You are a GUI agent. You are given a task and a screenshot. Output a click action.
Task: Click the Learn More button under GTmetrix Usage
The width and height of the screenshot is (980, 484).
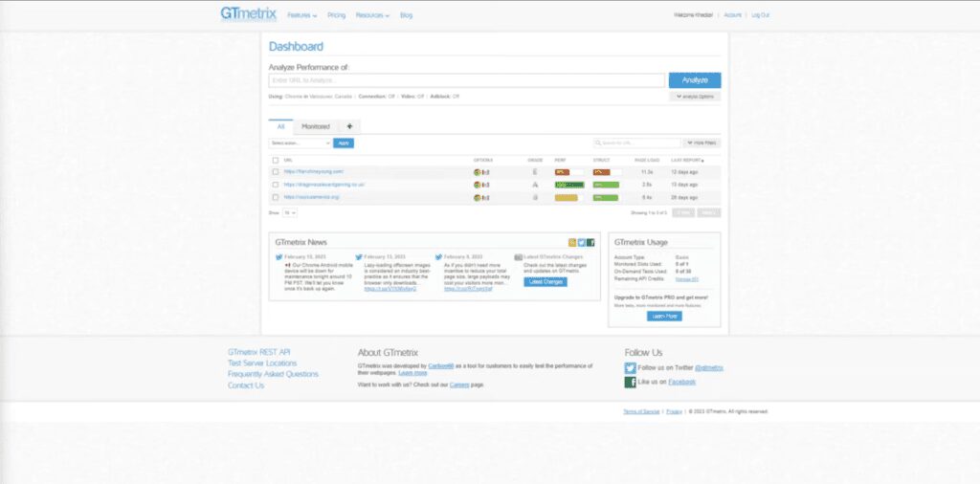pyautogui.click(x=664, y=317)
